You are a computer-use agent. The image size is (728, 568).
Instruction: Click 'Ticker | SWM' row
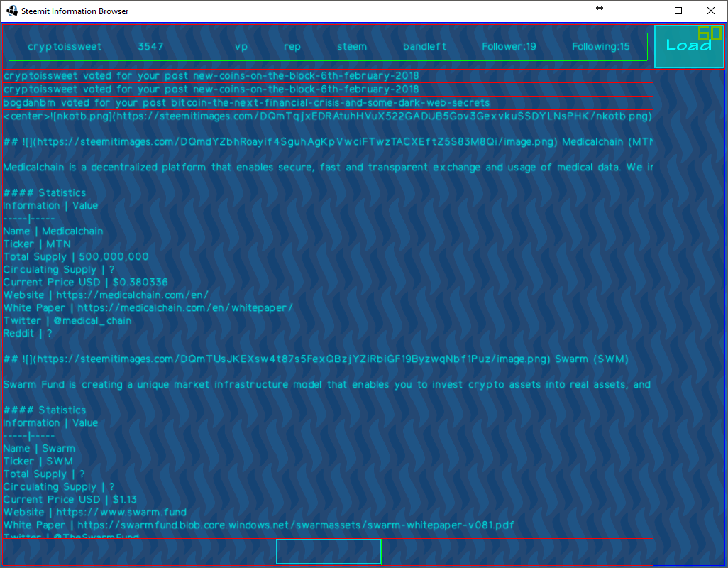[38, 461]
